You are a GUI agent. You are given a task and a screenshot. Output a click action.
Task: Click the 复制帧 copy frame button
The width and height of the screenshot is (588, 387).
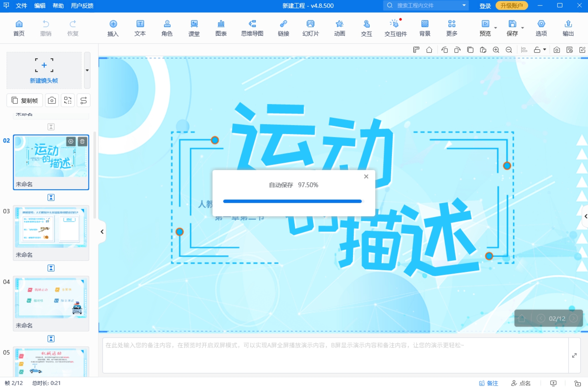point(25,100)
